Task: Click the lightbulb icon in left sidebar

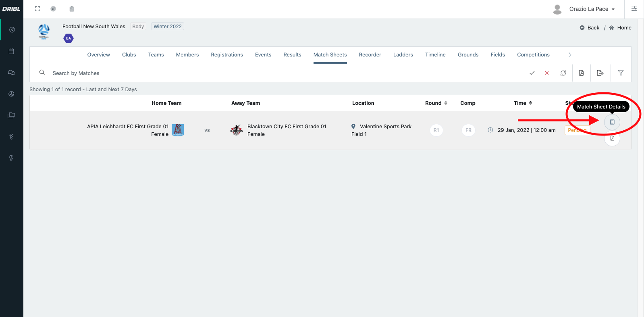Action: click(11, 158)
